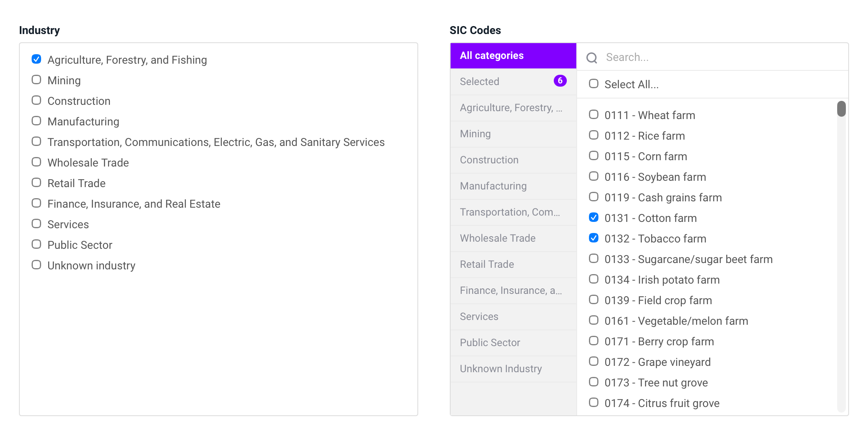Check the Mining industry checkbox
This screenshot has width=868, height=443.
[36, 80]
